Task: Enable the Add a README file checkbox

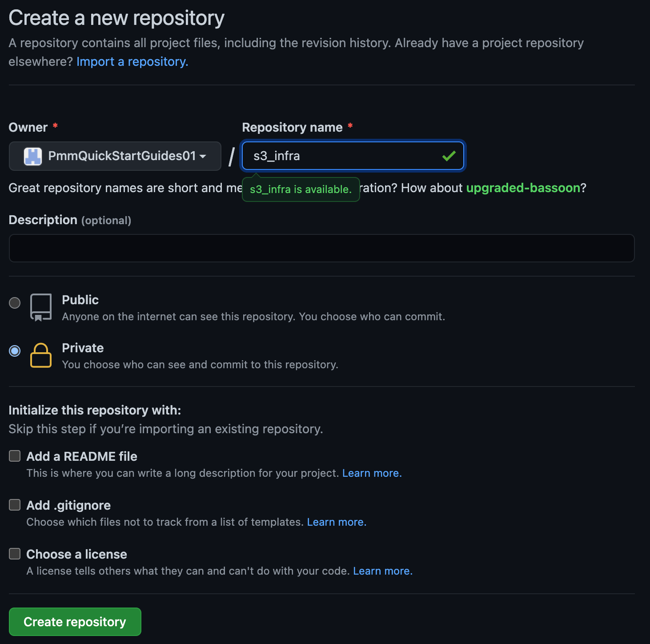Action: point(15,456)
